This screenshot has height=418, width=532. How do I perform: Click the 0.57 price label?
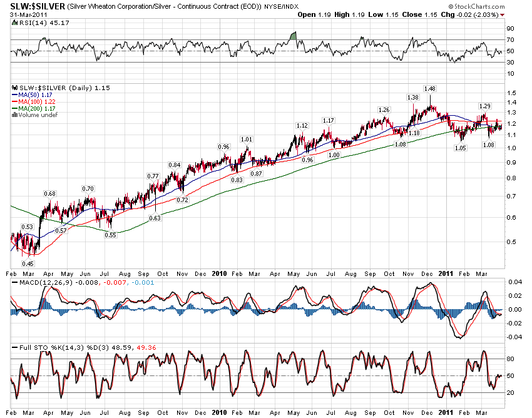point(61,230)
